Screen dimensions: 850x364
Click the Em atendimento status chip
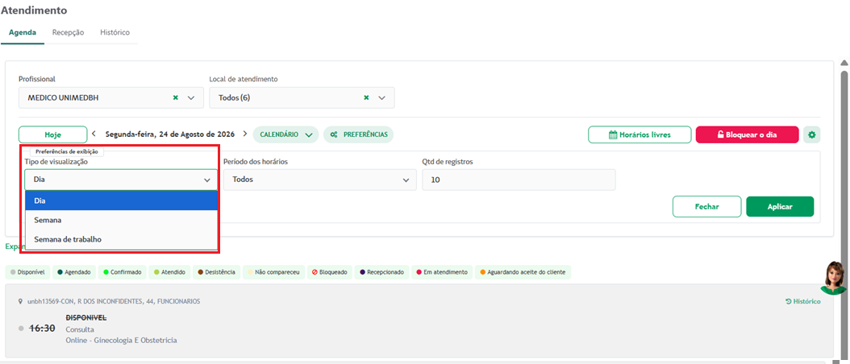(x=442, y=272)
